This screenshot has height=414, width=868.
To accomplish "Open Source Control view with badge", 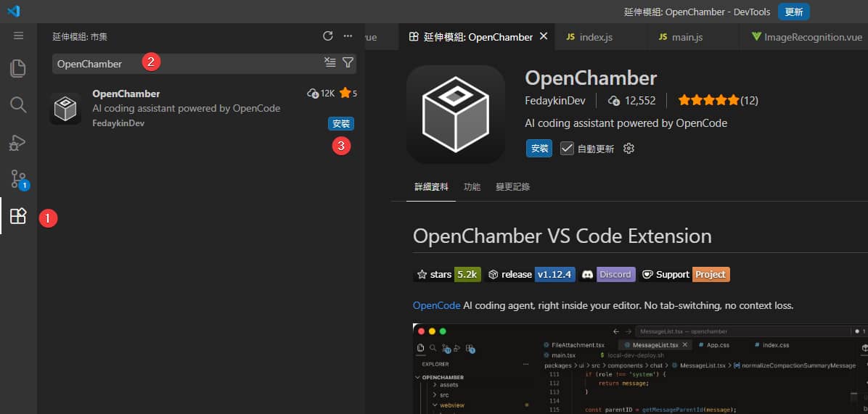I will (x=20, y=179).
